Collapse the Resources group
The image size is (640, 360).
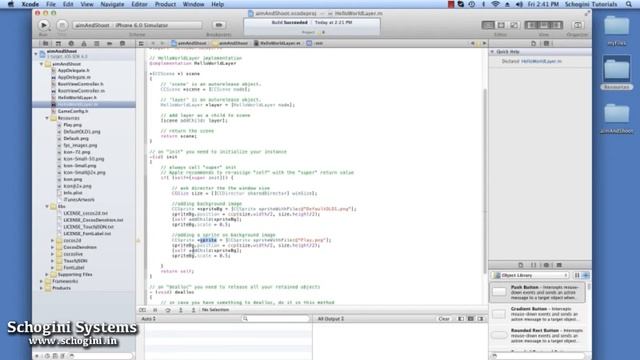pos(47,118)
